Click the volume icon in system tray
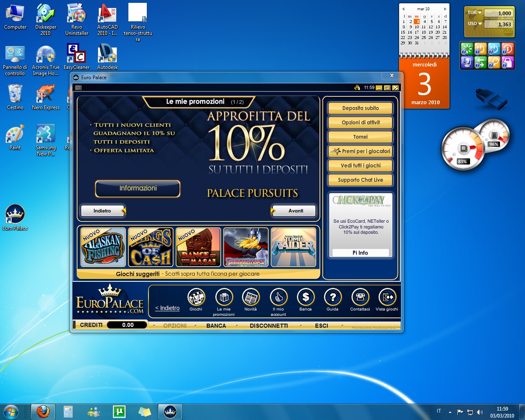 click(x=480, y=412)
